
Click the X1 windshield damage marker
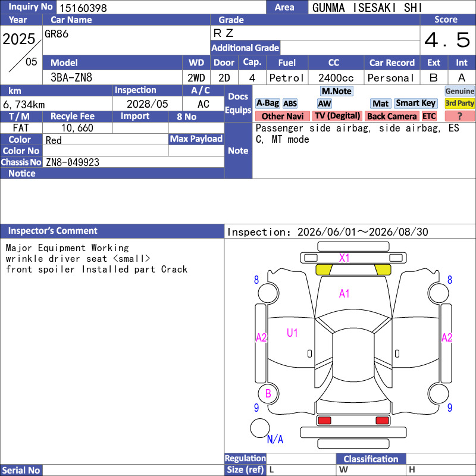point(345,258)
